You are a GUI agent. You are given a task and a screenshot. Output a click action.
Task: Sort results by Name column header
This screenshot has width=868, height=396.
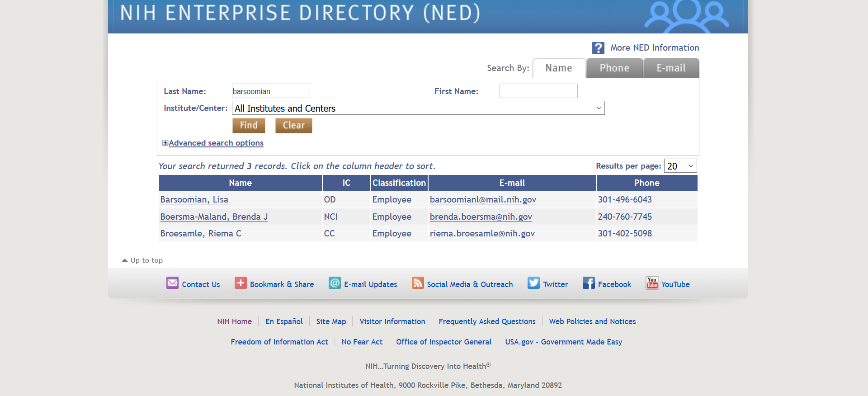[241, 183]
